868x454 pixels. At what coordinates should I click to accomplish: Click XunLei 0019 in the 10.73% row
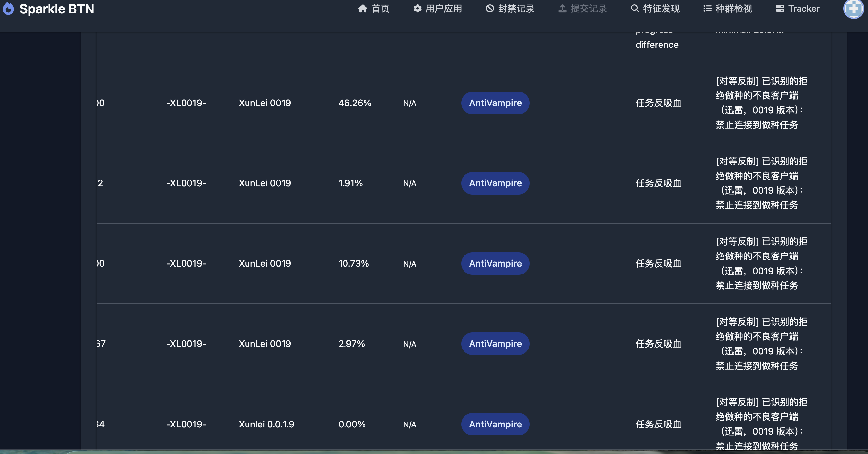pos(265,263)
